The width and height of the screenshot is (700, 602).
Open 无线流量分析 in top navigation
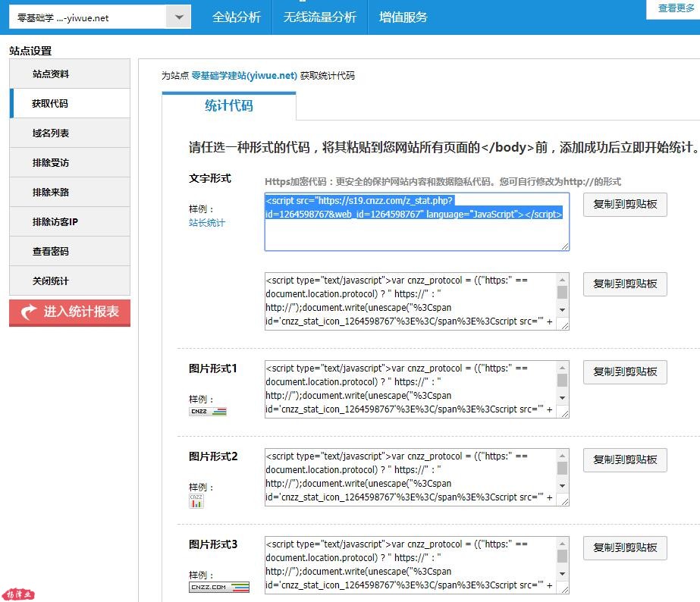(319, 17)
